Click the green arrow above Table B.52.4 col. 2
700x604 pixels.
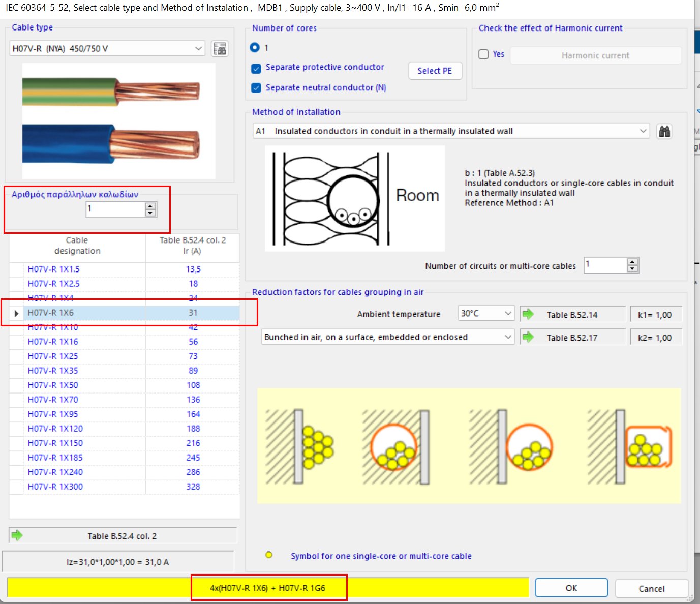click(x=17, y=535)
